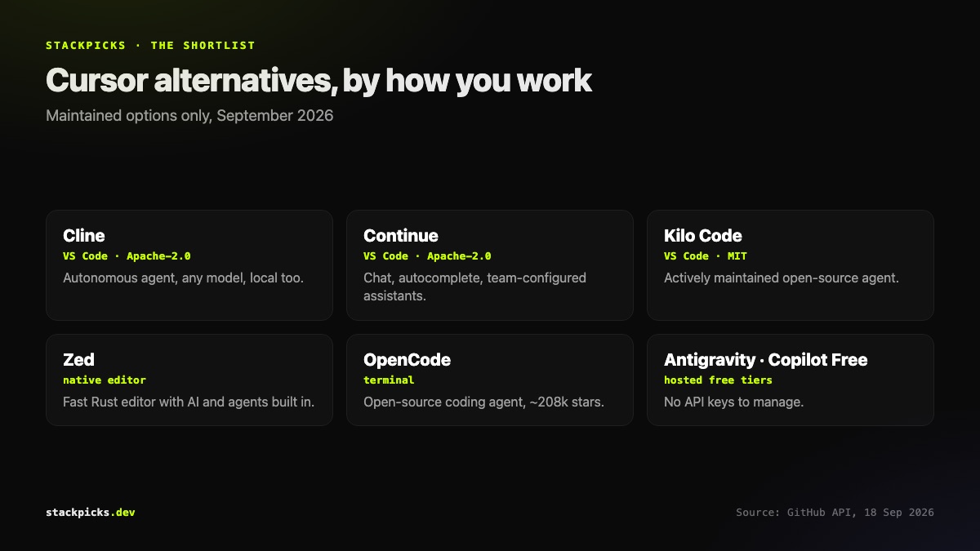Image resolution: width=980 pixels, height=551 pixels.
Task: Select the OpenCode card title
Action: 407,360
